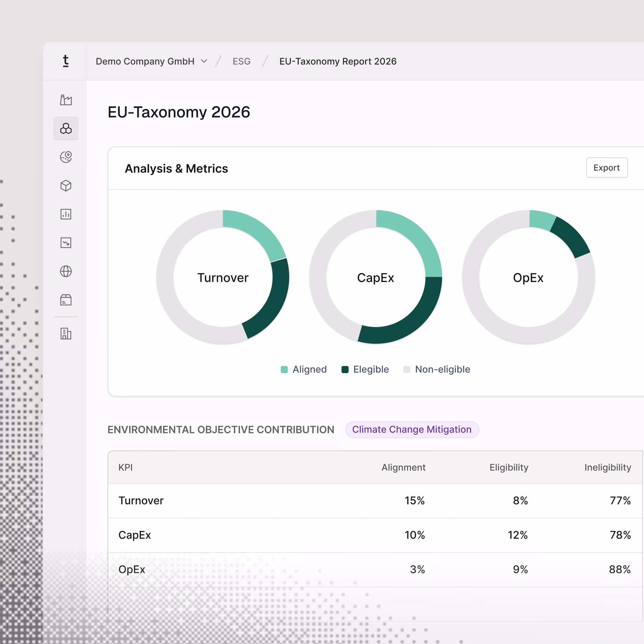Click CapEx ineligibility value 78%
This screenshot has height=644, width=644.
620,535
